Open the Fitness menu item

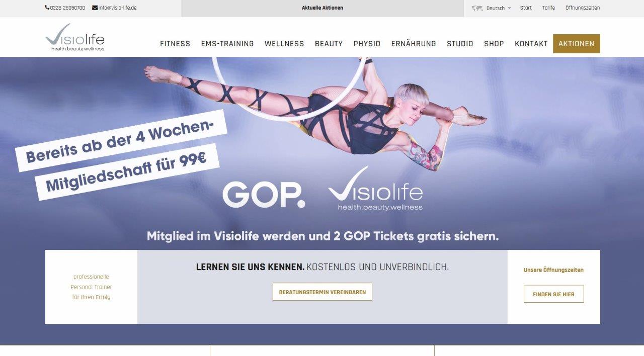pos(175,44)
